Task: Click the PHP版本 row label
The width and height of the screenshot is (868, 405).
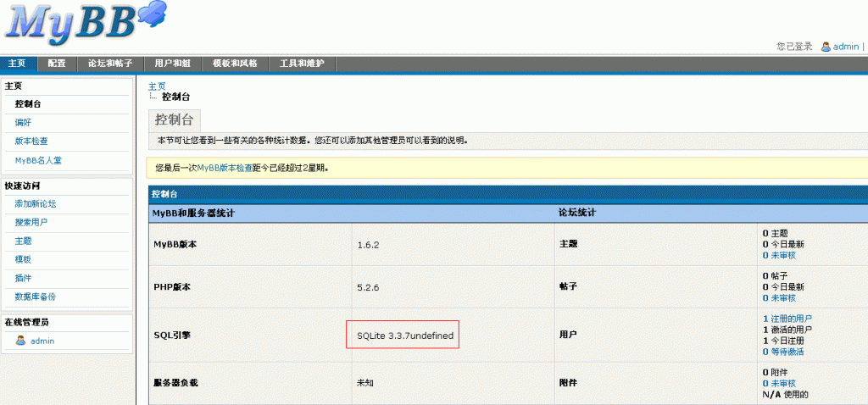Action: coord(171,287)
